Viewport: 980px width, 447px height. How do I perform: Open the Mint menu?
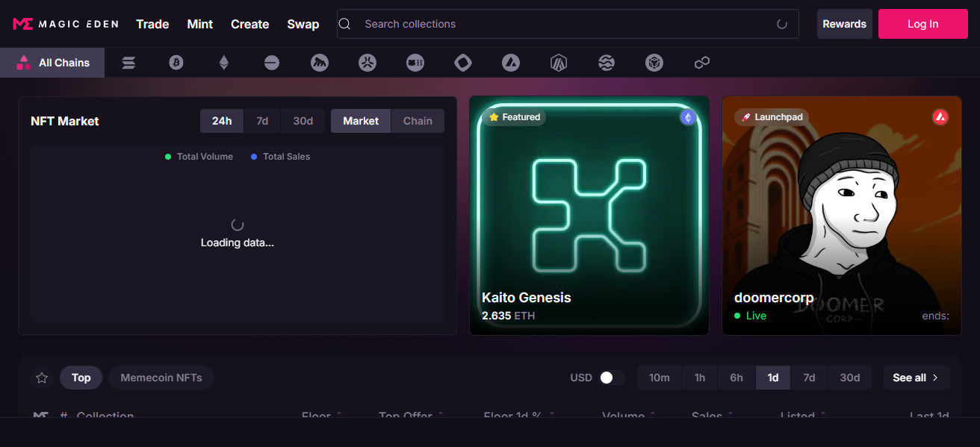[x=200, y=24]
